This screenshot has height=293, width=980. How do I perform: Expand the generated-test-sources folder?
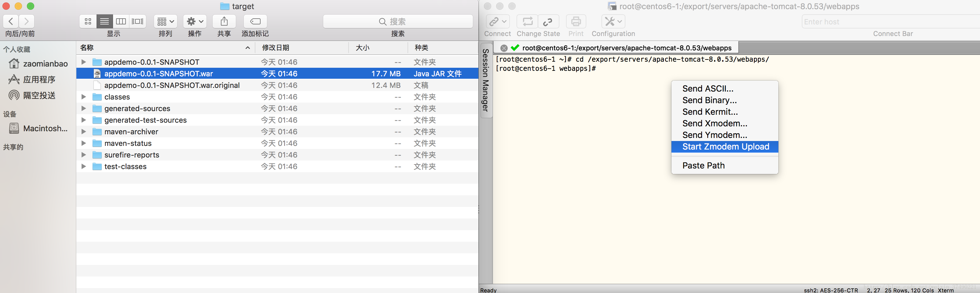(x=84, y=120)
